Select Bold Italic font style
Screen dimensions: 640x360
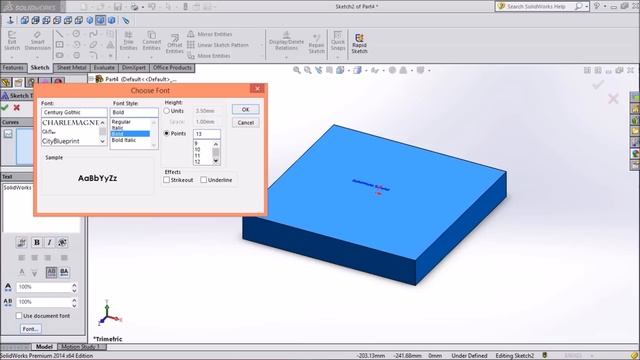pyautogui.click(x=124, y=140)
